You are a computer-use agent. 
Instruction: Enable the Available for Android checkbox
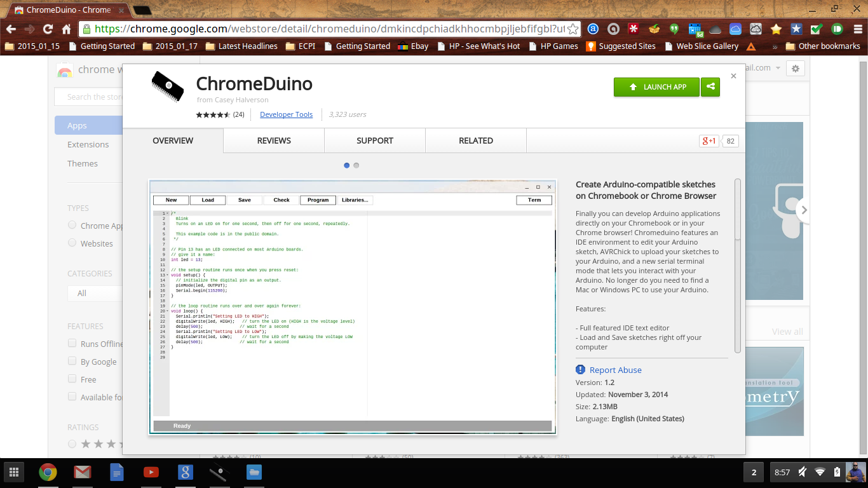click(x=72, y=396)
